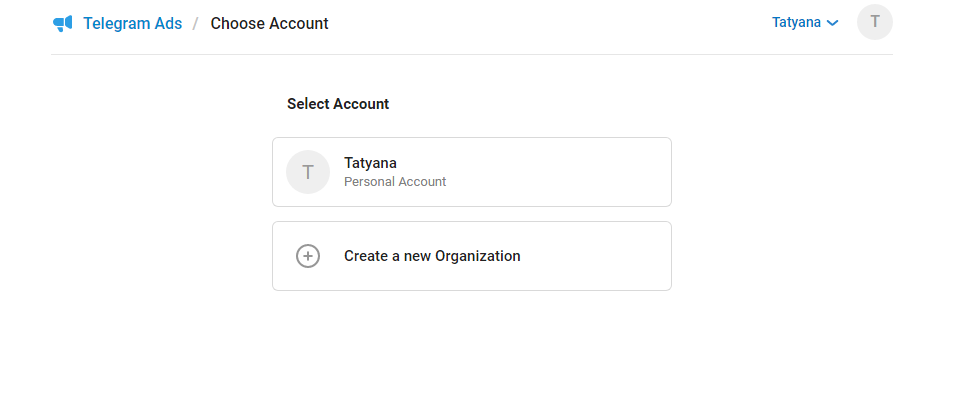Image resolution: width=970 pixels, height=397 pixels.
Task: Select the Tatyana Personal Account card
Action: click(x=472, y=172)
